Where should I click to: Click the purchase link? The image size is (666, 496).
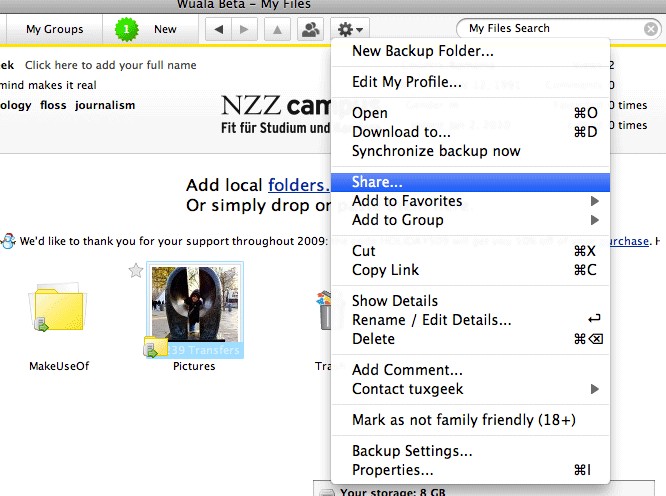(629, 241)
